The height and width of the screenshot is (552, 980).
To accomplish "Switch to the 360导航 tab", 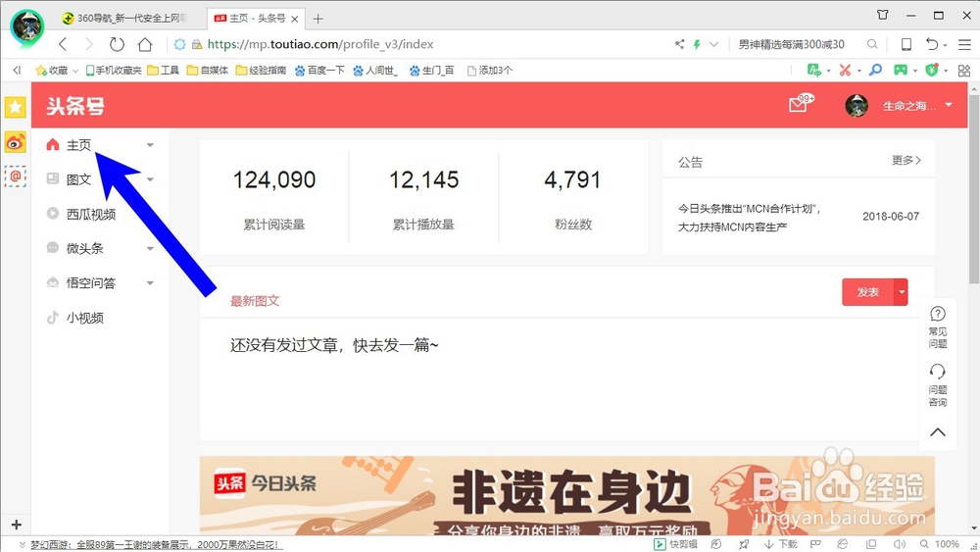I will point(125,18).
